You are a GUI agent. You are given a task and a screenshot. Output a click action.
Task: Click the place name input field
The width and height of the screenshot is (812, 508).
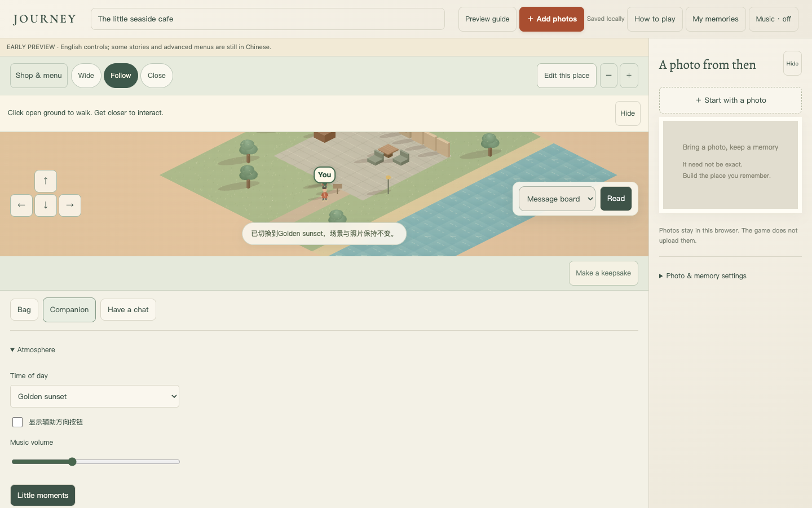(x=268, y=19)
